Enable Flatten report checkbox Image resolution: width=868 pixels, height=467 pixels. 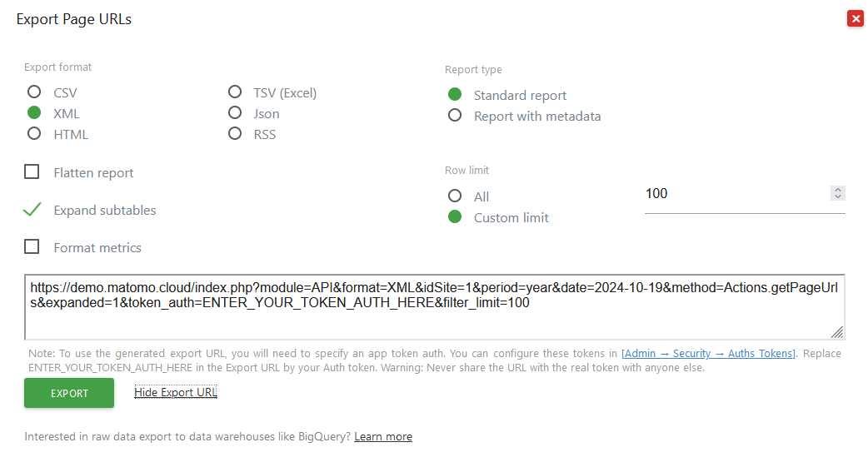click(x=32, y=172)
